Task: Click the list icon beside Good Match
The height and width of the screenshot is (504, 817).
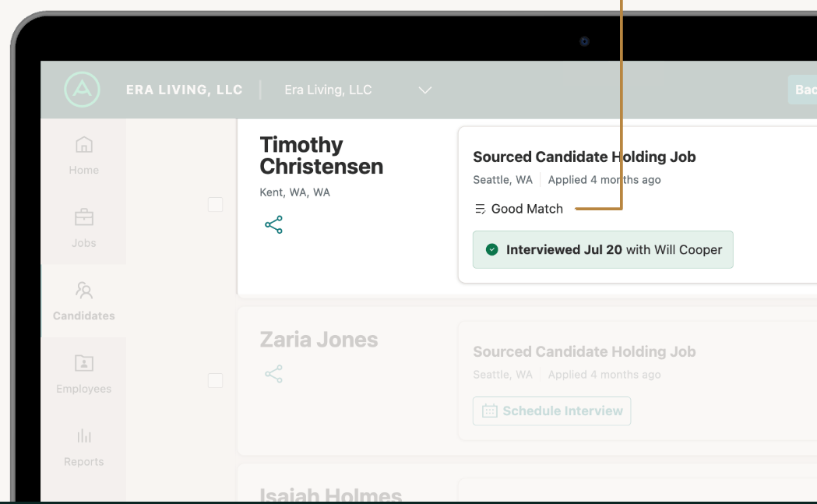Action: pos(480,209)
